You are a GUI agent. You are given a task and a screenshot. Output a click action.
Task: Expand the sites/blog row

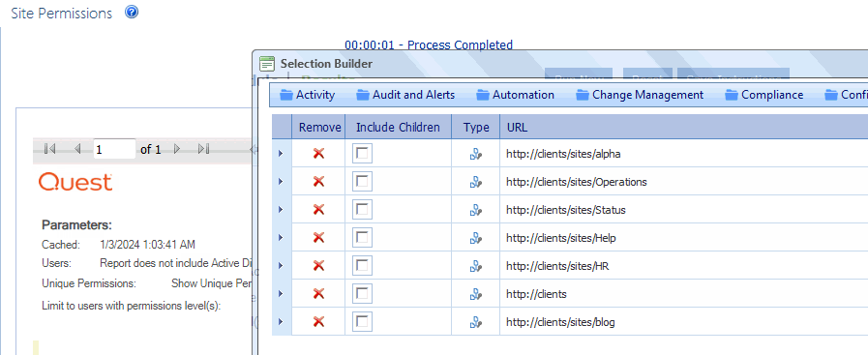pyautogui.click(x=281, y=322)
